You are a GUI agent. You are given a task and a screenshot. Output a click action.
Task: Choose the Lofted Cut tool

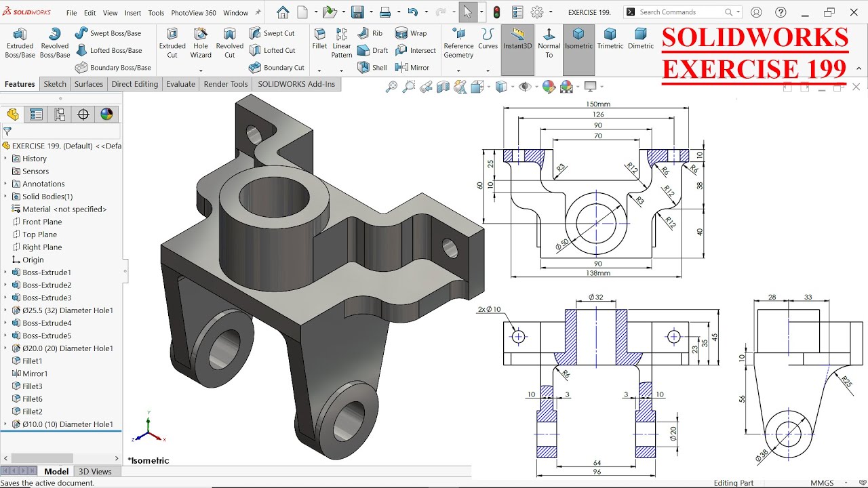click(271, 50)
